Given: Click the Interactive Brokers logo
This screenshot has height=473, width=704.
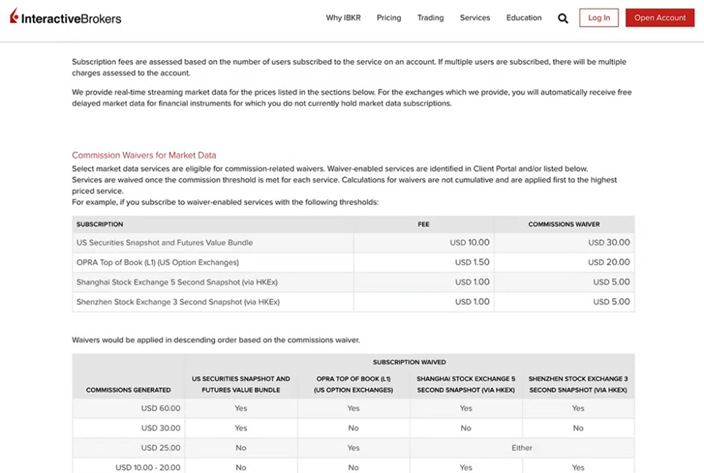Looking at the screenshot, I should pyautogui.click(x=64, y=18).
